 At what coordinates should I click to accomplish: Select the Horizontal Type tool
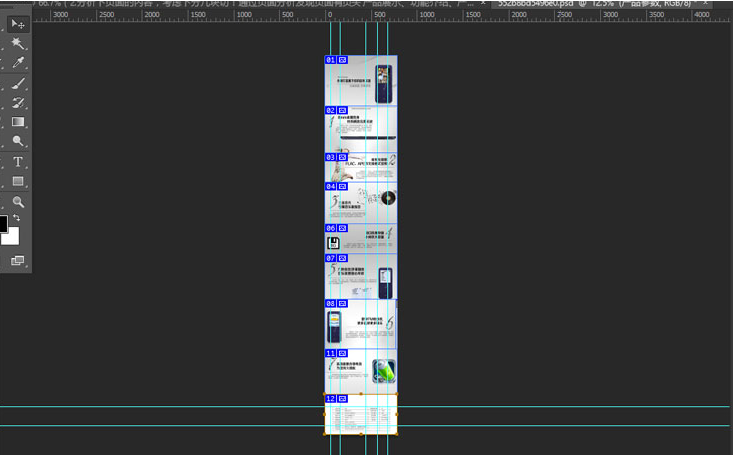[17, 162]
